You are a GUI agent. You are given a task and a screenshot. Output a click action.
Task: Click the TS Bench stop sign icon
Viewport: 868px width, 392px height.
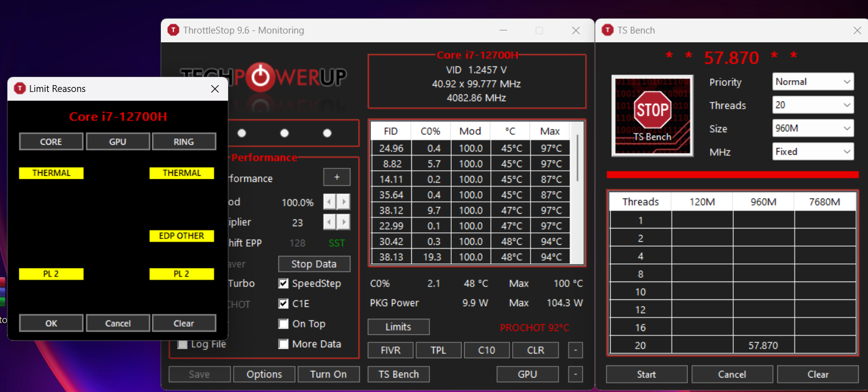tap(652, 116)
